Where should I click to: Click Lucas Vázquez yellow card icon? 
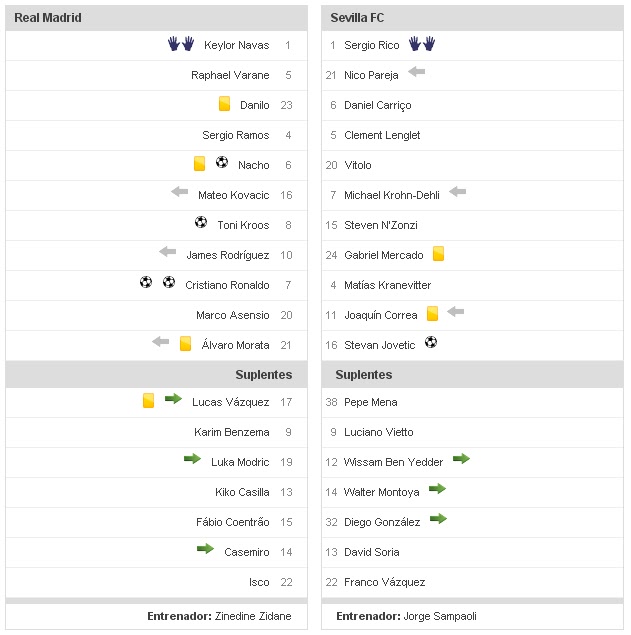coord(148,400)
